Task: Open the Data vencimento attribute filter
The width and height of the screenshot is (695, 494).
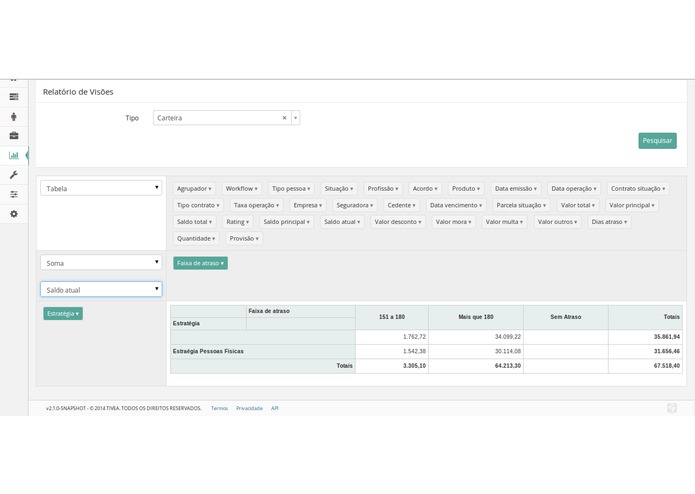Action: pyautogui.click(x=456, y=205)
